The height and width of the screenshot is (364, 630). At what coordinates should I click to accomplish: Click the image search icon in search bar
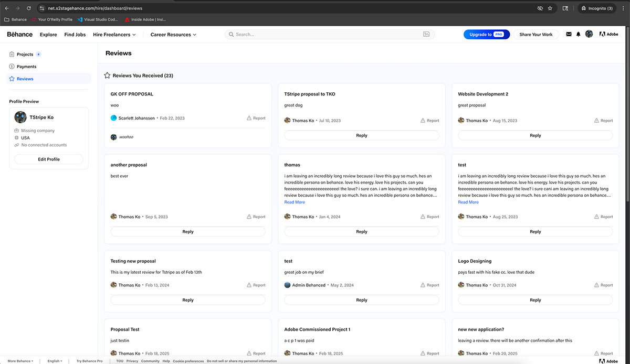[x=427, y=35]
